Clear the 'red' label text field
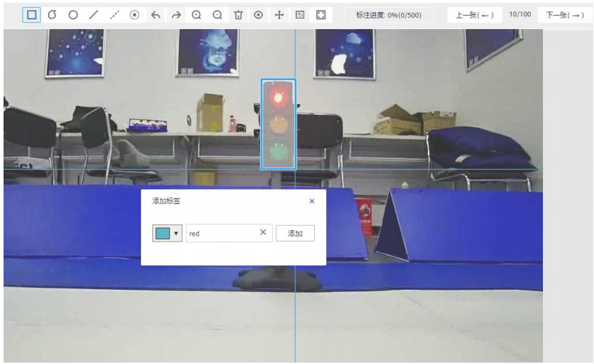Screen dimensions: 594x364 tap(263, 232)
